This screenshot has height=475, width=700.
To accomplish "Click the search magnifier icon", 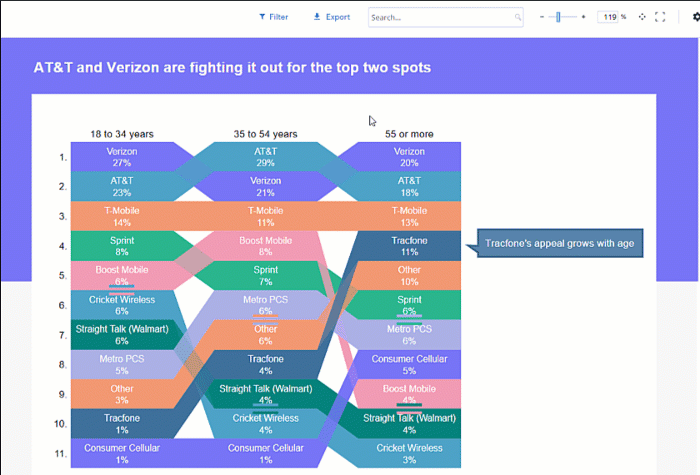I will click(x=518, y=17).
